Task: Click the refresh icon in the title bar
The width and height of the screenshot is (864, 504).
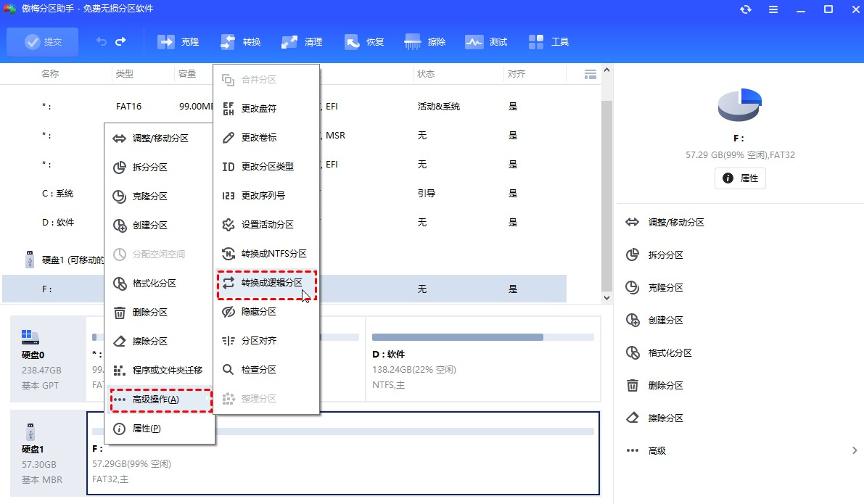Action: point(746,9)
